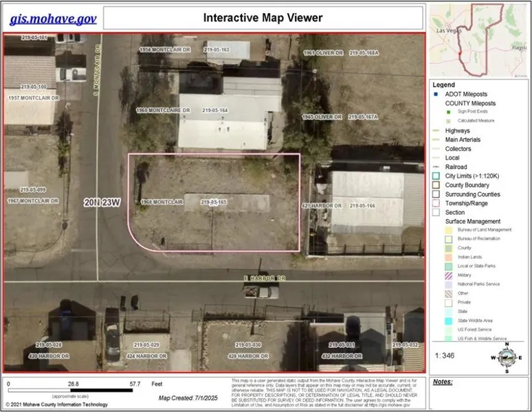Screen dimensions: 532x412
Task: Click the white truck on Harbor Dr
Action: coord(263,291)
